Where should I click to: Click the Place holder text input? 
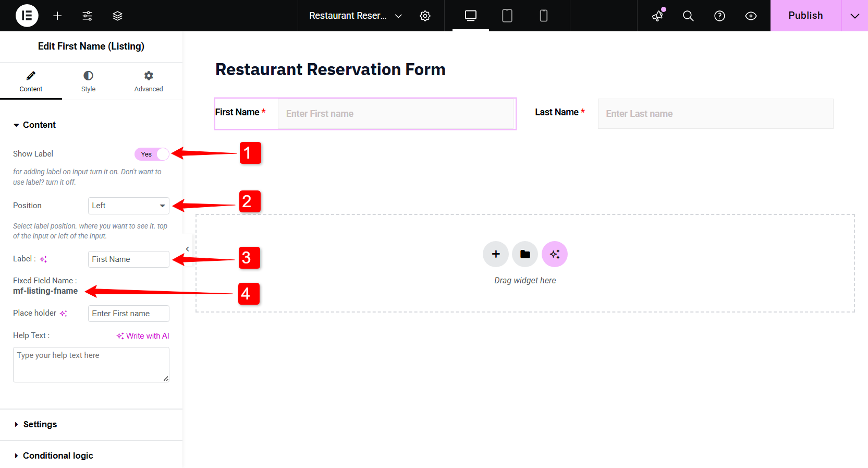click(x=129, y=314)
